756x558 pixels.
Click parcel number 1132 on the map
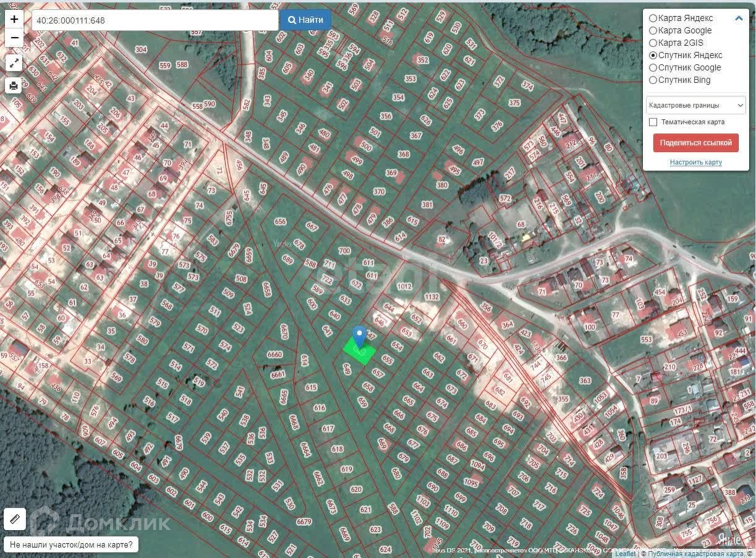431,297
